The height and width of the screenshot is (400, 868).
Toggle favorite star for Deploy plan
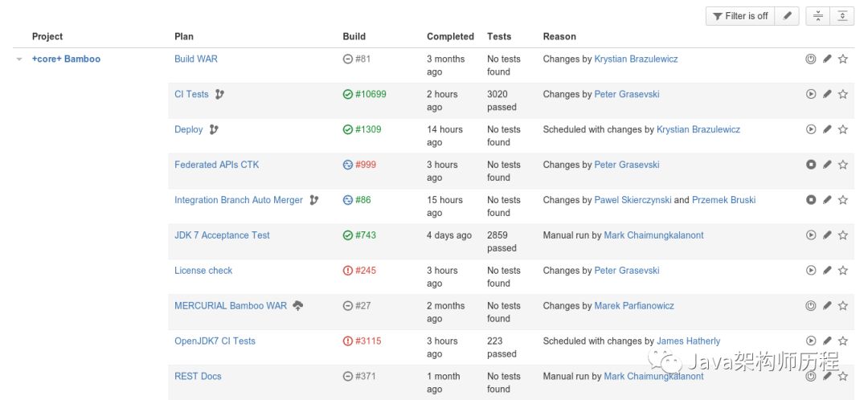pyautogui.click(x=843, y=129)
